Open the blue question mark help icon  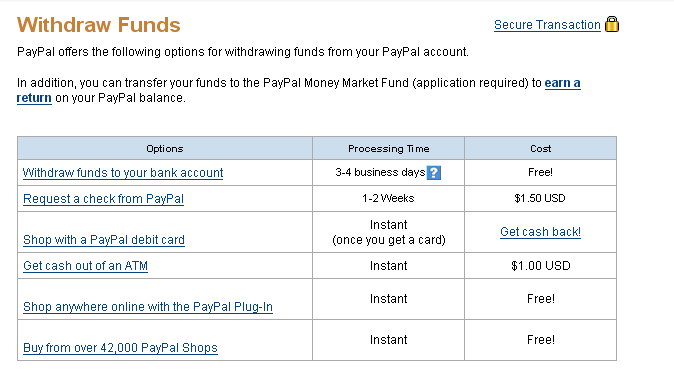coord(434,173)
